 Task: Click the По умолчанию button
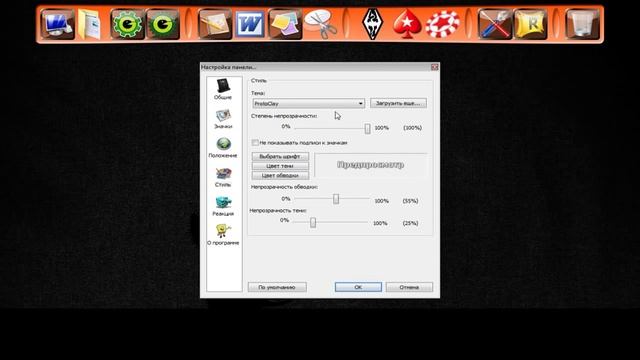point(277,287)
